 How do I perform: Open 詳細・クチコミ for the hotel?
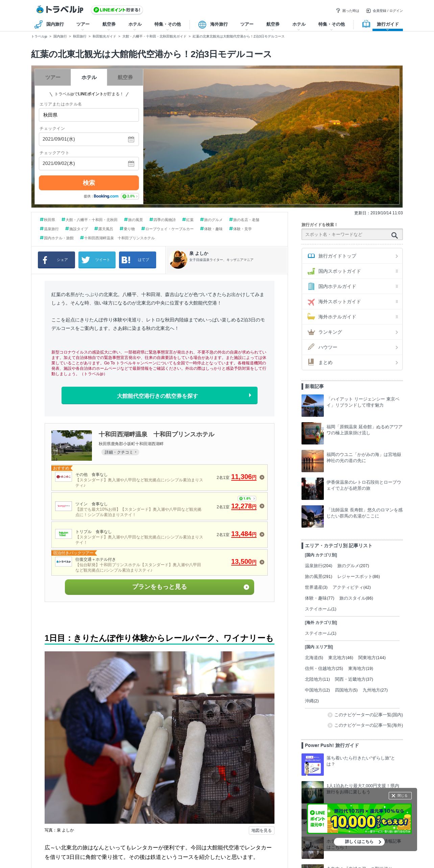120,452
